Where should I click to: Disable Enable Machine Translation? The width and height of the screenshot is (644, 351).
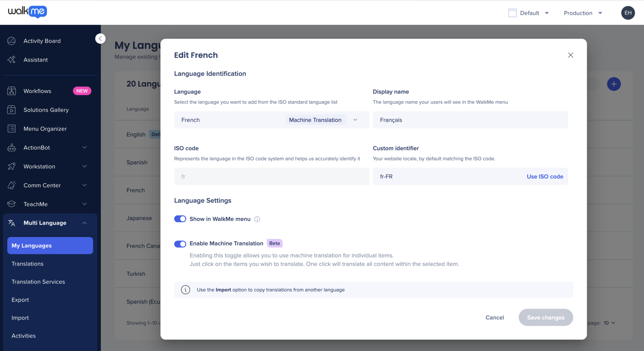(180, 244)
